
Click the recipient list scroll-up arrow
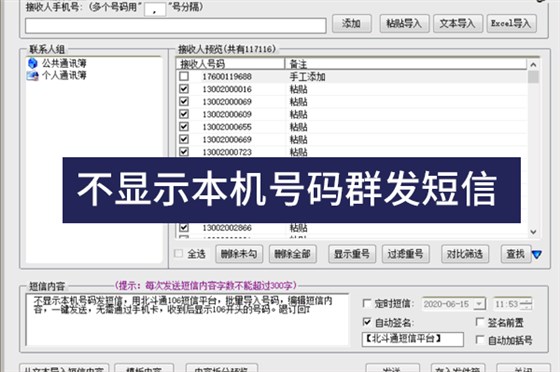point(533,65)
